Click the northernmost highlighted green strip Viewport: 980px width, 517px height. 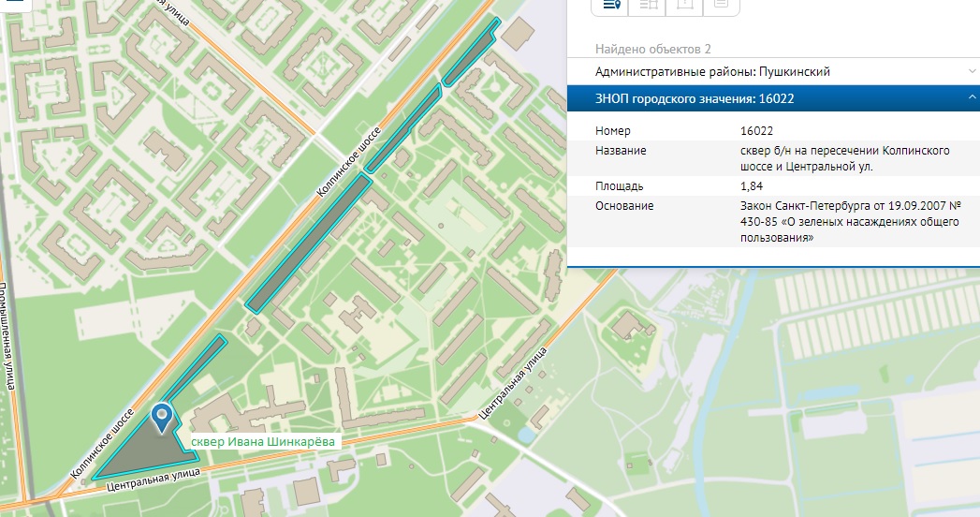473,52
